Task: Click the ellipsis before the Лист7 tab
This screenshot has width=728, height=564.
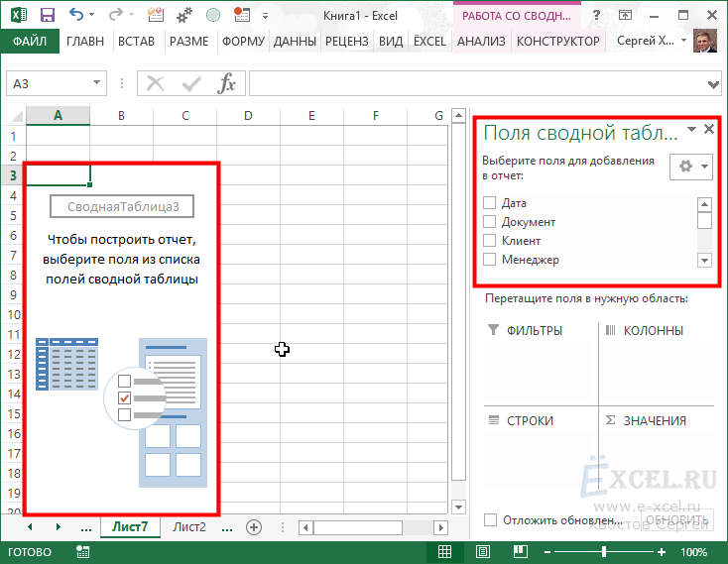Action: point(86,528)
